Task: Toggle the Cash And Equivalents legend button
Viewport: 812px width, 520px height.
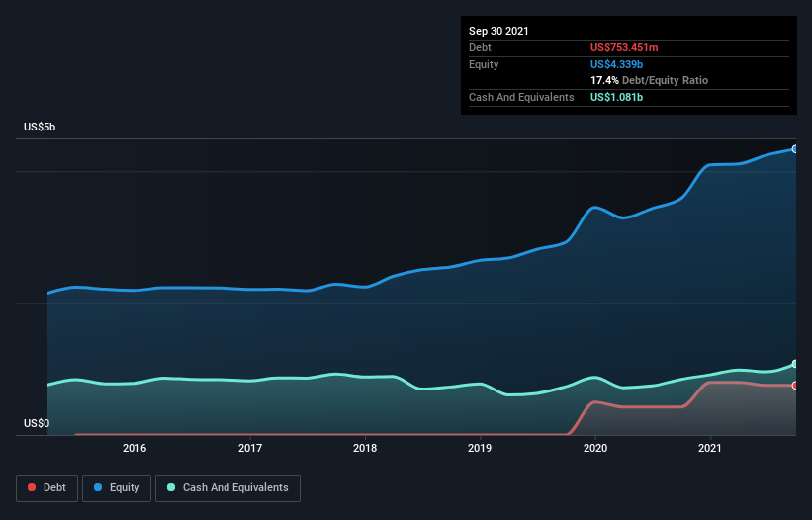Action: 227,488
